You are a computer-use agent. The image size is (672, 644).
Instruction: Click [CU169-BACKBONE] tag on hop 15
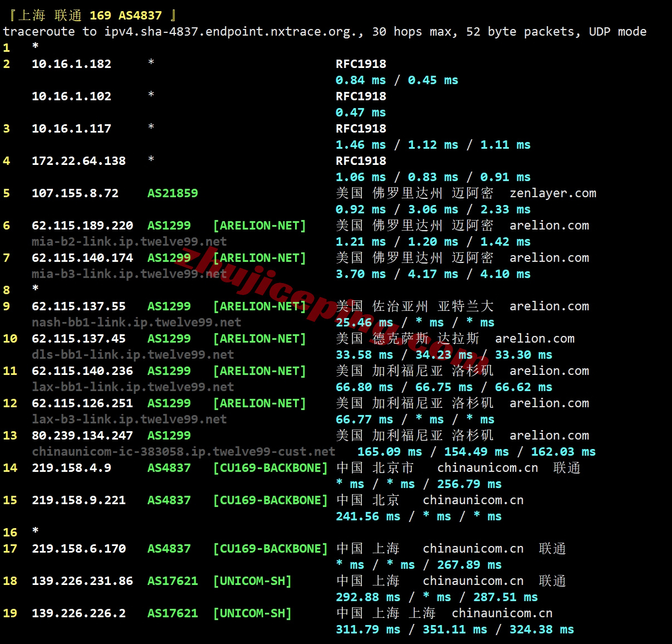(271, 500)
